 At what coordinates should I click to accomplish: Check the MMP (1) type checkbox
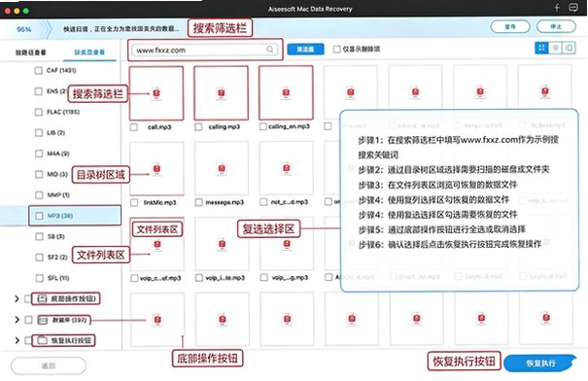(38, 195)
